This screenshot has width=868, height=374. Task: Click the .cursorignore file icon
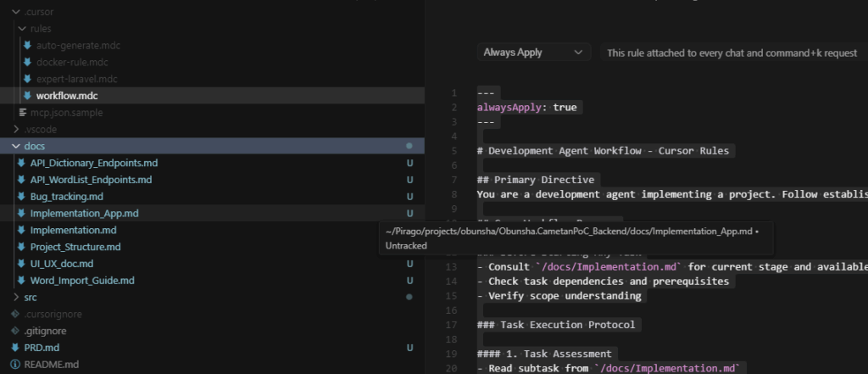pos(15,314)
